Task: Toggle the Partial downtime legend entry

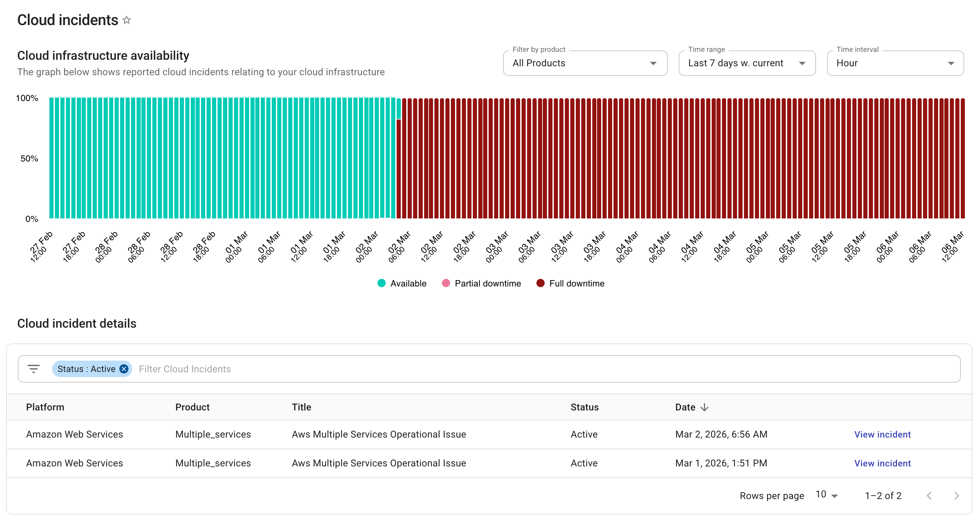Action: coord(482,283)
